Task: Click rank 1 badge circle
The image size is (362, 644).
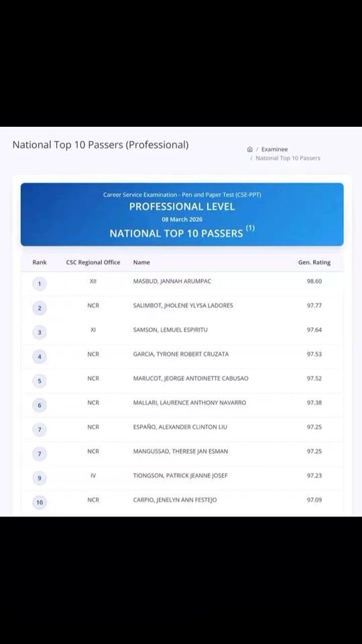Action: point(40,284)
